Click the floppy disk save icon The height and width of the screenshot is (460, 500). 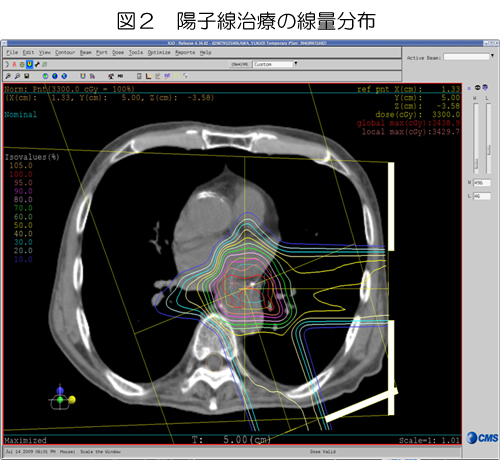[27, 76]
